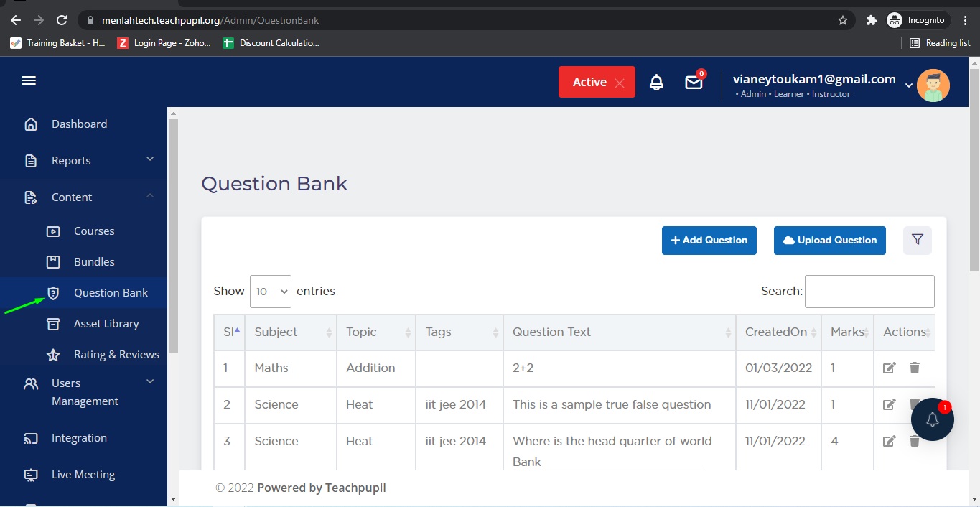The width and height of the screenshot is (980, 507).
Task: Click the user avatar picture
Action: coord(933,85)
